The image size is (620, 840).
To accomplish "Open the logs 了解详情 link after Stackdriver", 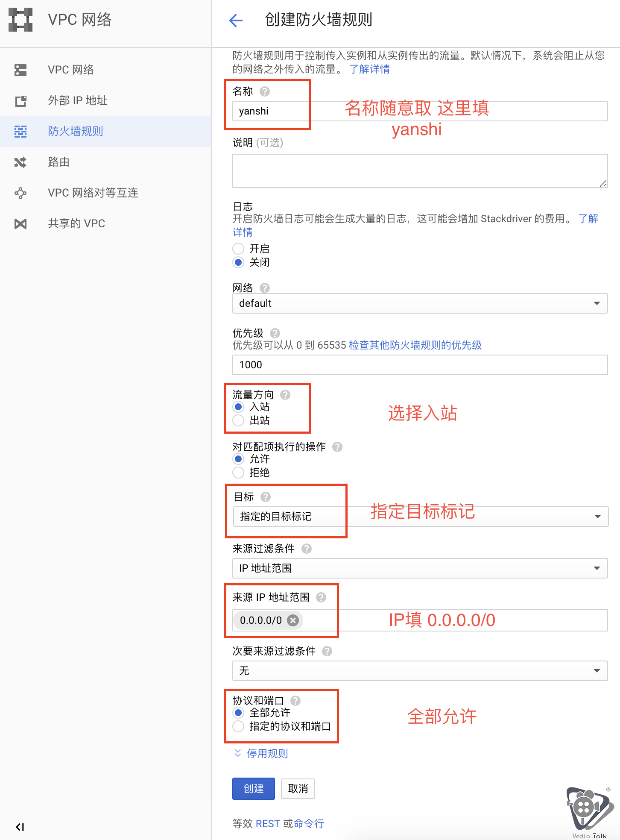I will 588,219.
